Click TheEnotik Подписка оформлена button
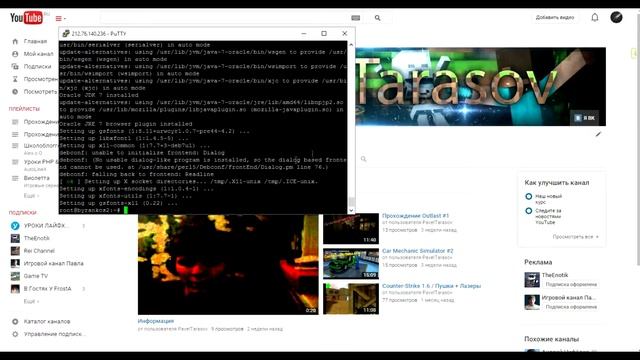The image size is (640, 360). coord(571,284)
